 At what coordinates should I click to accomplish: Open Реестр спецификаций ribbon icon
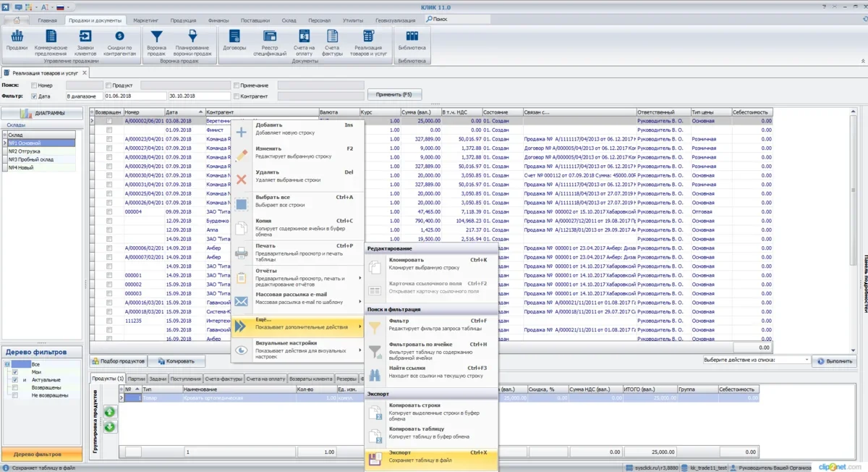click(x=269, y=36)
